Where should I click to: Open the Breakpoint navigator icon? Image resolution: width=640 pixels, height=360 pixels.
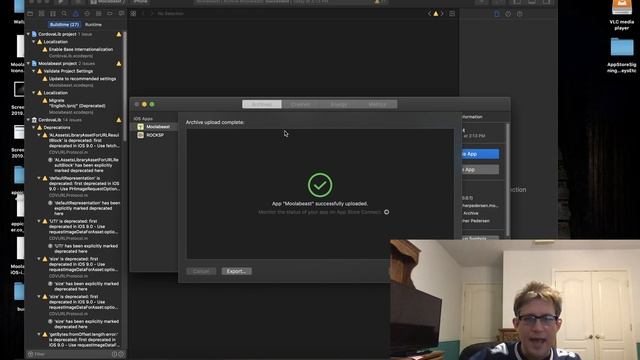coord(110,13)
